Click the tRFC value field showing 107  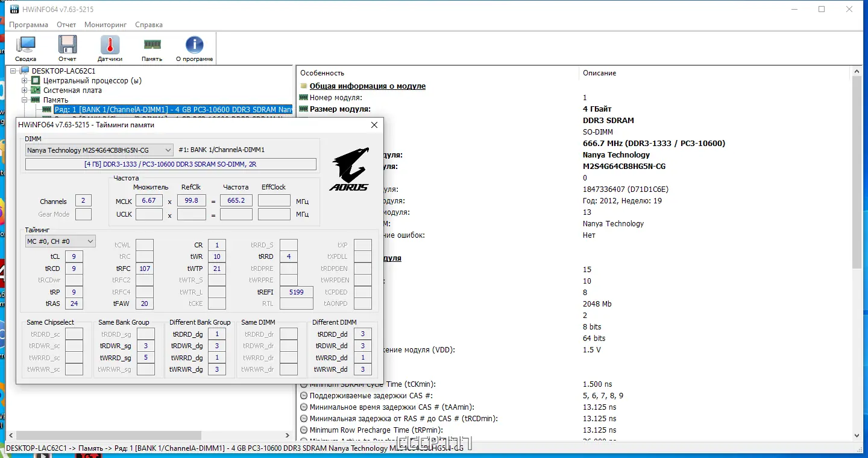point(144,269)
